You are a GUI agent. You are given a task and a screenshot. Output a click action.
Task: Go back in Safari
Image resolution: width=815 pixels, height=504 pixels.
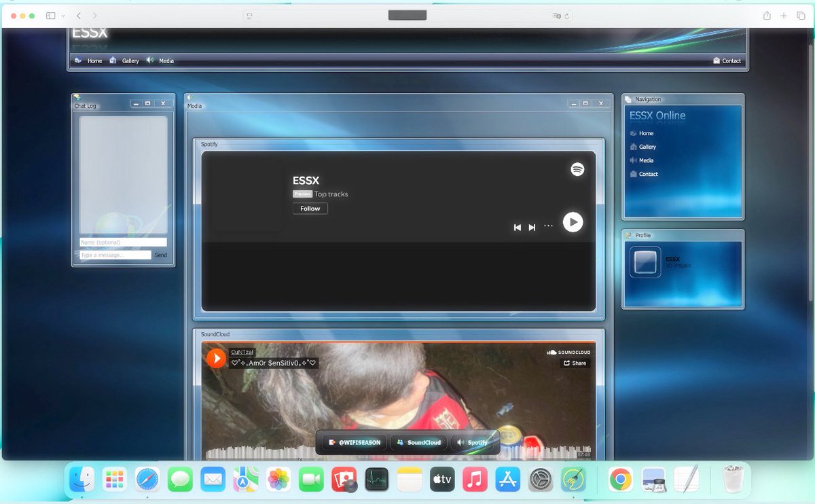(79, 15)
